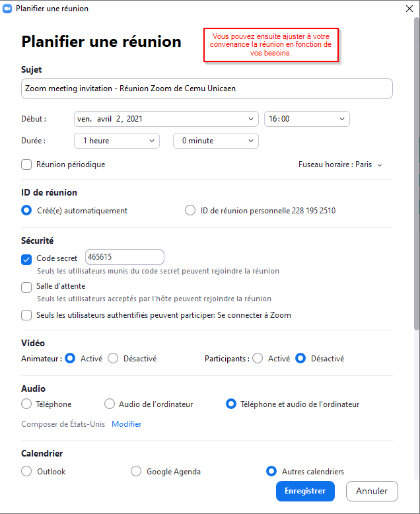Uncheck the Code secret checkbox
This screenshot has height=514, width=420.
pos(26,259)
